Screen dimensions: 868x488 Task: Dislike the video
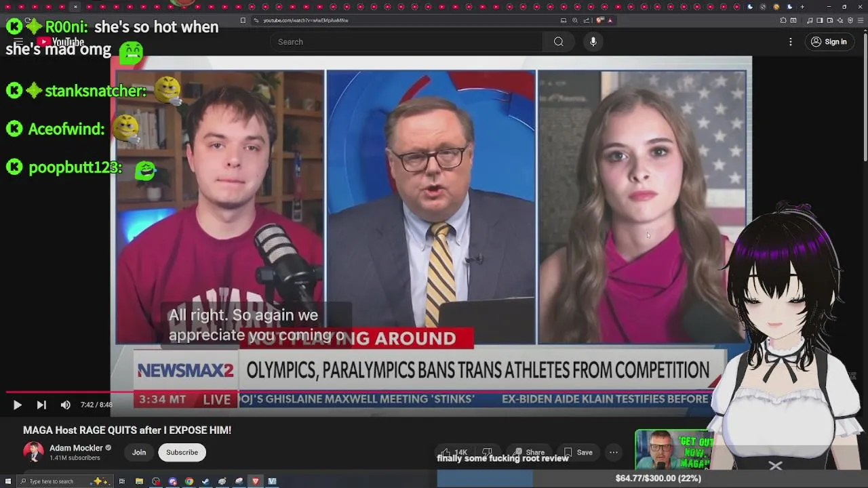click(487, 452)
